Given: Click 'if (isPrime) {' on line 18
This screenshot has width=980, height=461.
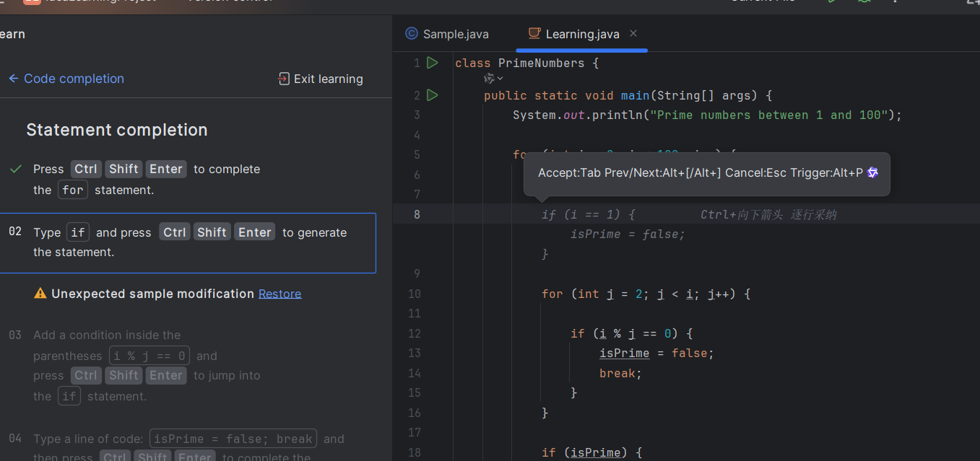Looking at the screenshot, I should [x=591, y=452].
